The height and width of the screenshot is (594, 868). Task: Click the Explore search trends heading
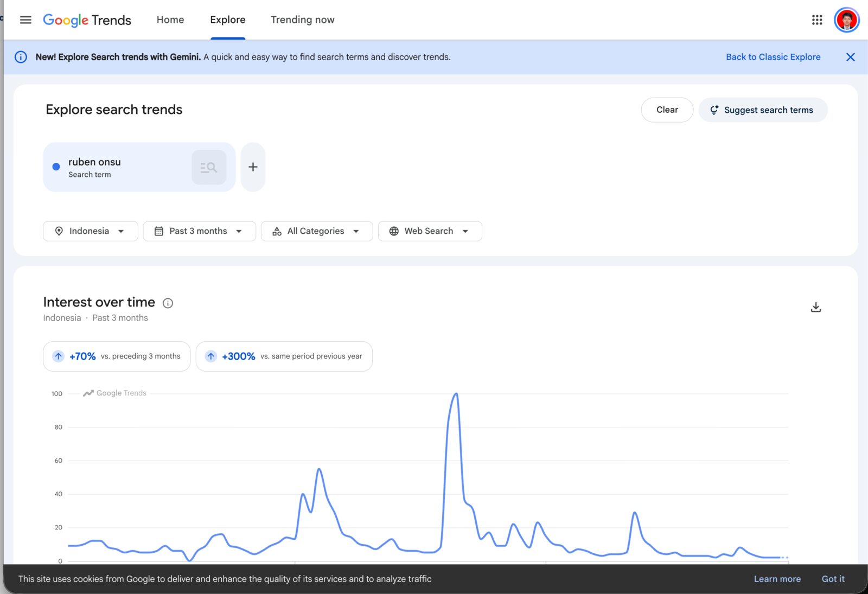[x=114, y=110]
